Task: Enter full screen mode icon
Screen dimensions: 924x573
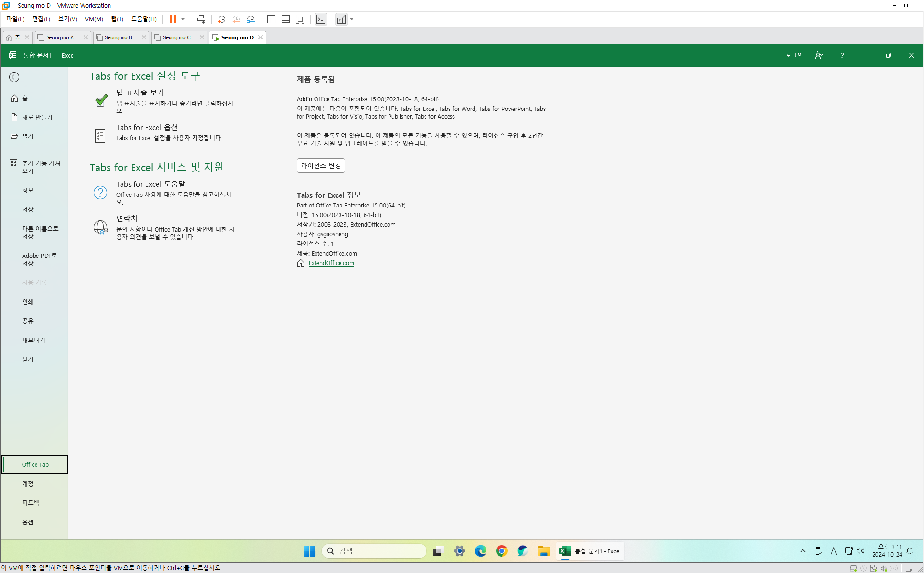Action: (x=300, y=19)
